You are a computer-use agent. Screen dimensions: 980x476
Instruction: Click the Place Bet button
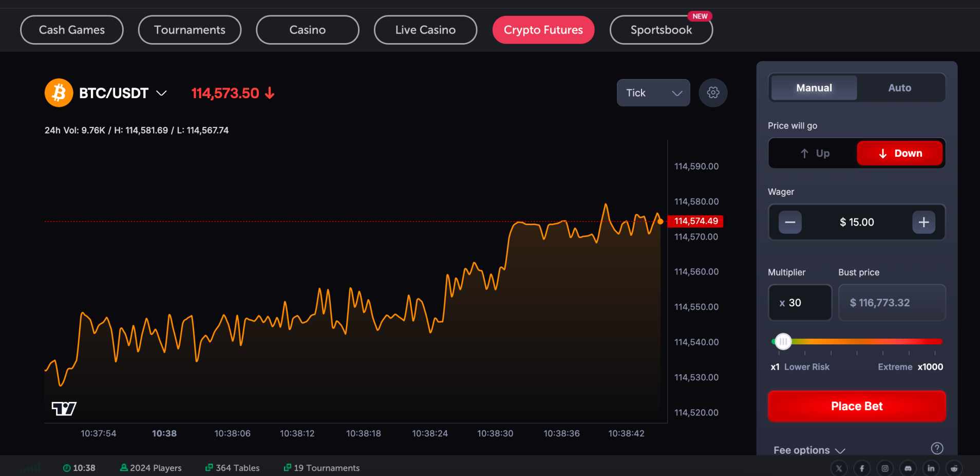pos(856,406)
